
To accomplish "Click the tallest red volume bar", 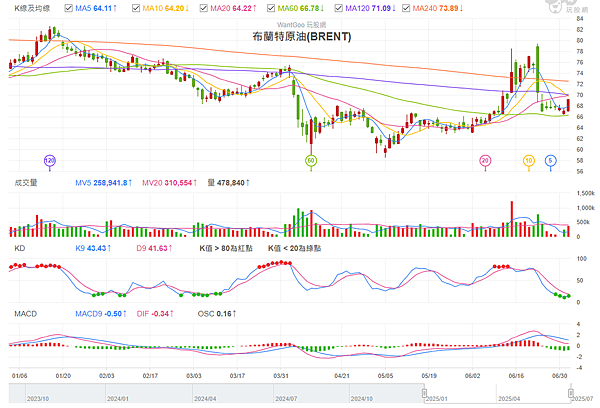I will coord(512,219).
